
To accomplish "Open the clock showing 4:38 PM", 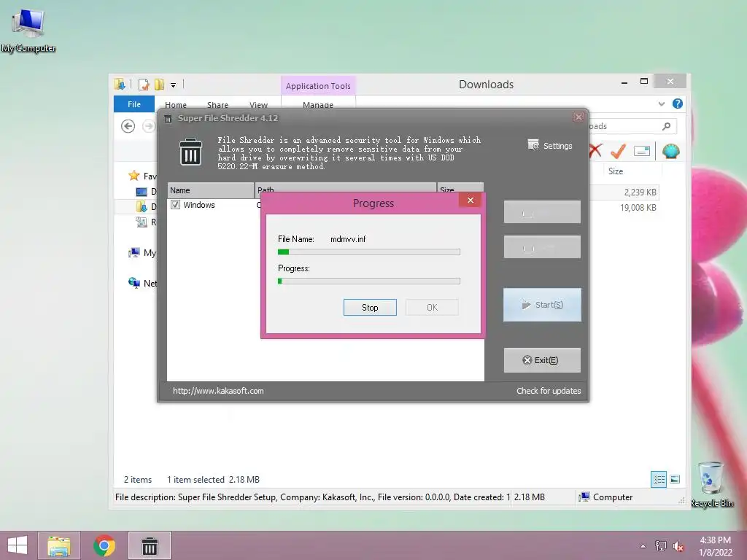I will [715, 546].
